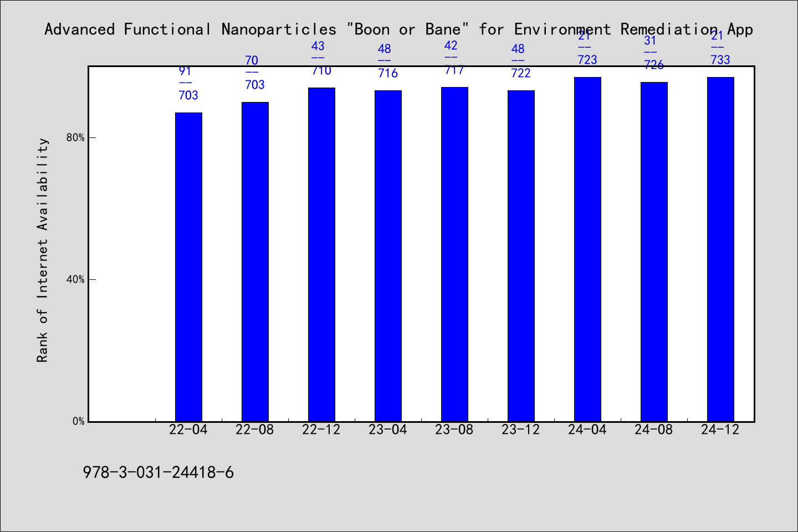Click the ISBN 978-3-031-24418-6 text
The height and width of the screenshot is (532, 798).
[x=158, y=473]
